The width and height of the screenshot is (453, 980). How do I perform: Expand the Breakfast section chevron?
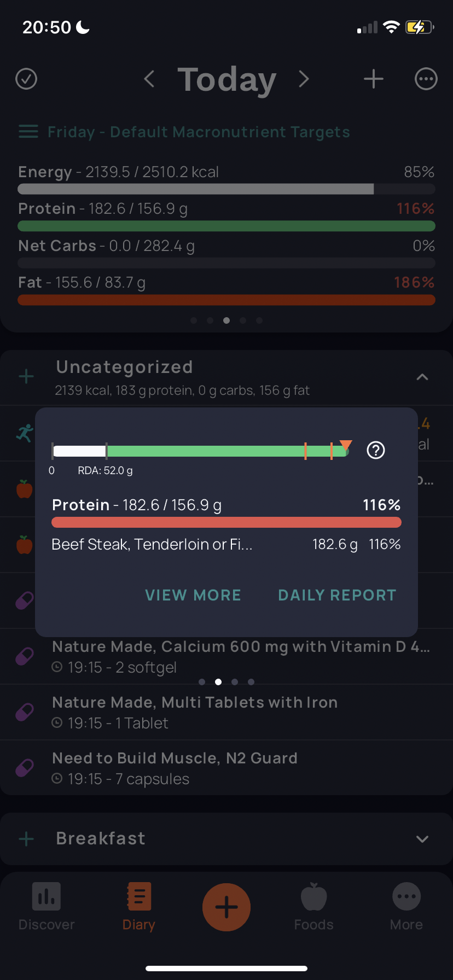tap(422, 839)
